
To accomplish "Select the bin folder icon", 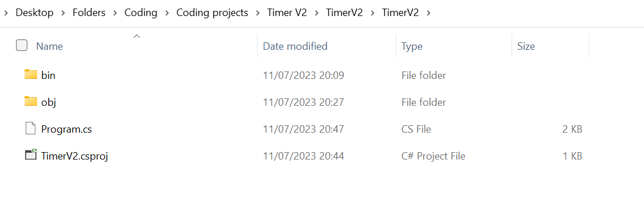I will click(x=31, y=74).
